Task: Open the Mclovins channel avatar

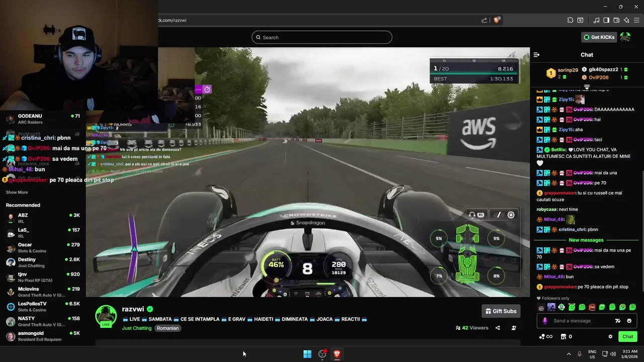Action: (x=11, y=292)
